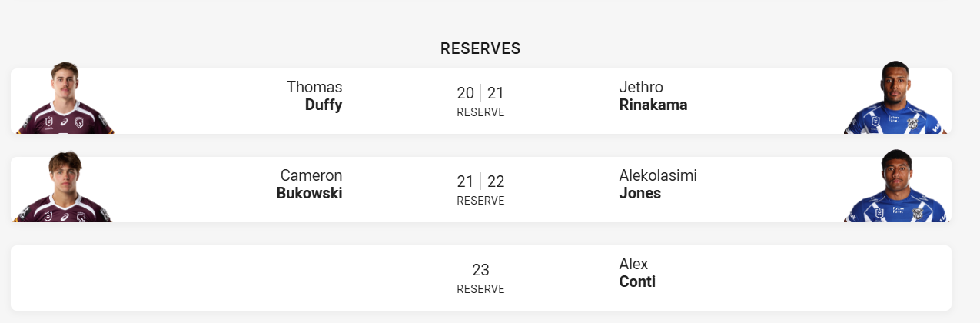Click jersey number 22 beside Jones
980x323 pixels.
click(x=496, y=181)
